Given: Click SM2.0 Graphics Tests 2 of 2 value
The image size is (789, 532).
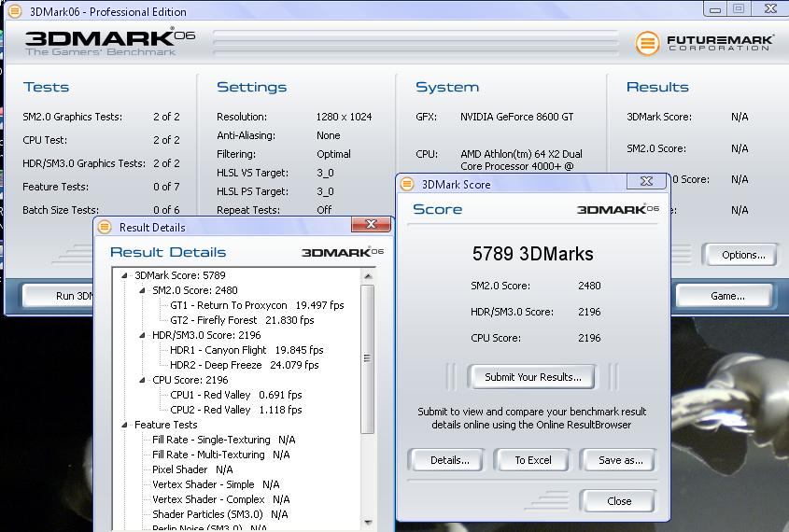Looking at the screenshot, I should click(166, 117).
